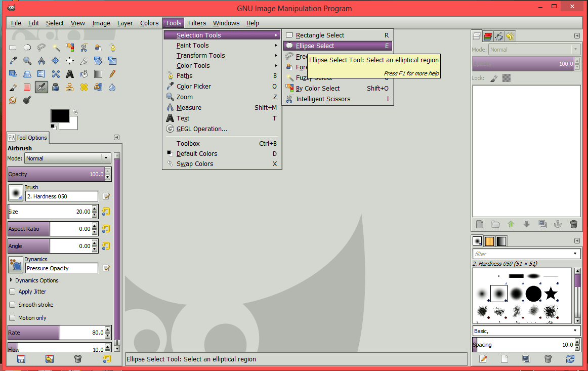The width and height of the screenshot is (588, 371).
Task: Select the Move tool icon
Action: [56, 61]
